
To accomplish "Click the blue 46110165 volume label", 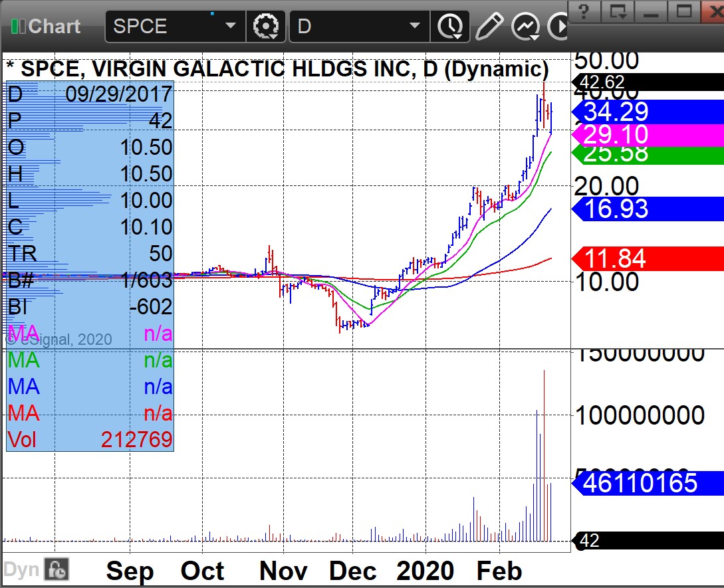I will 648,483.
